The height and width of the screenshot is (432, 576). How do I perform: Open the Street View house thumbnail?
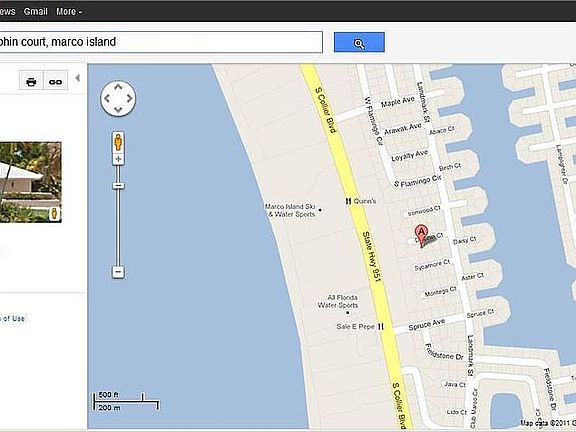click(x=30, y=182)
